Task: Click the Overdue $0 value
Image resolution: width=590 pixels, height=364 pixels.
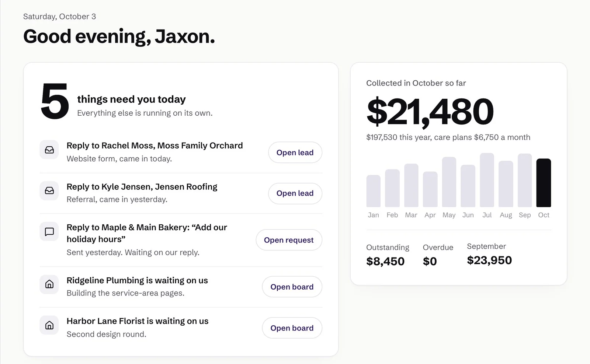Action: (430, 261)
